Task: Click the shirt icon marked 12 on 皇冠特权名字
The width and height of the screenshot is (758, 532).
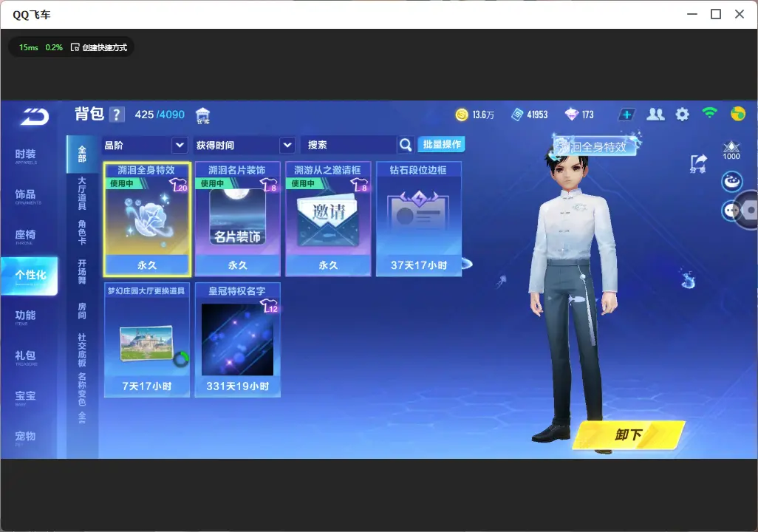Action: click(x=269, y=306)
